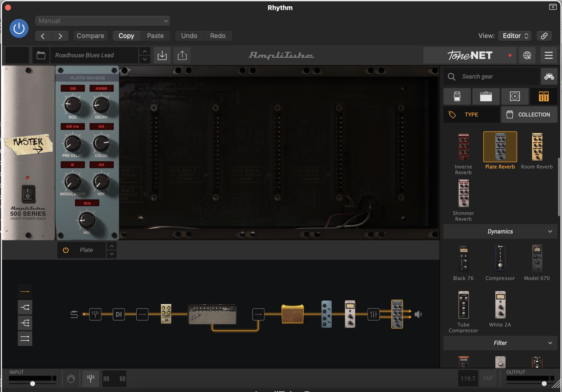Select the orange cabinet in the chain
This screenshot has height=392, width=562.
(x=293, y=314)
